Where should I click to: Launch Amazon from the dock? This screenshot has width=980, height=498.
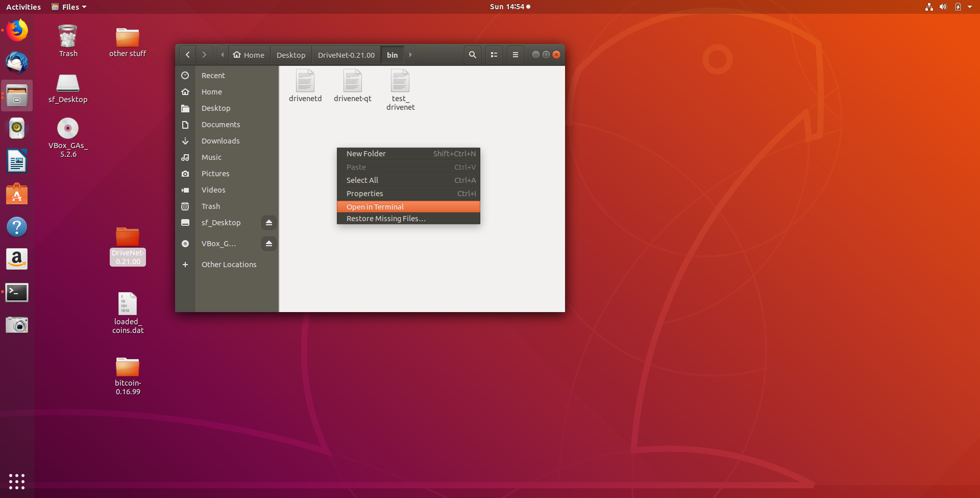[x=17, y=259]
